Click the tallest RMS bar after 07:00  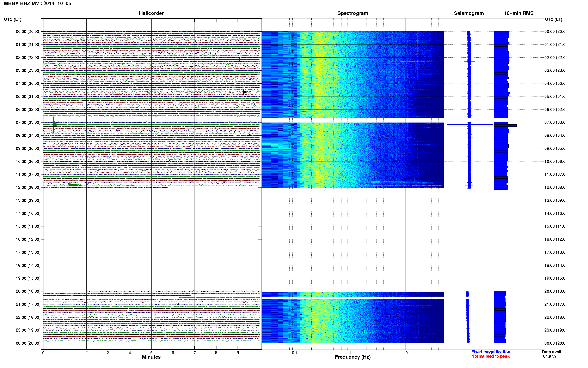[x=505, y=125]
